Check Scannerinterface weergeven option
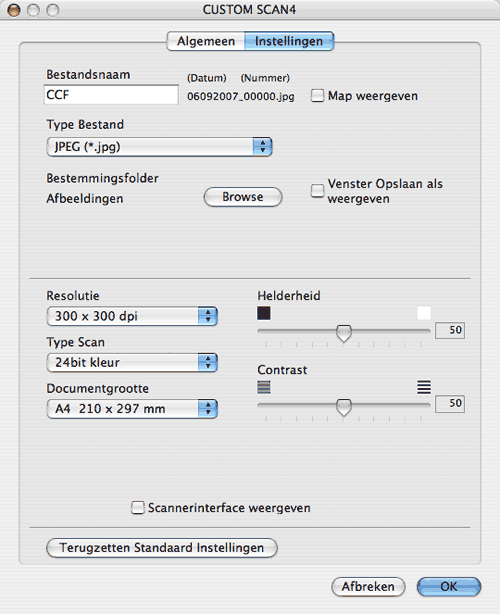This screenshot has width=500, height=614. pos(137,507)
